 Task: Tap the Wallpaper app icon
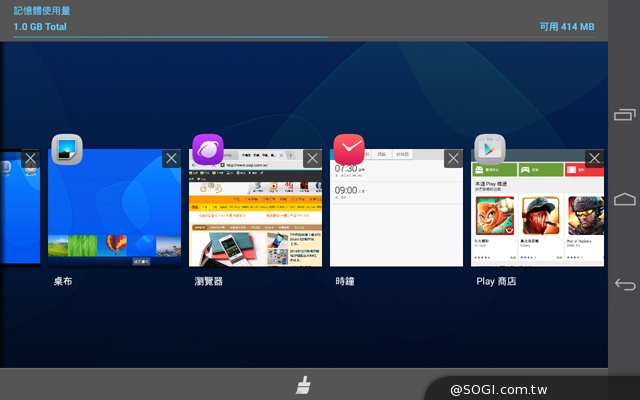coord(67,149)
